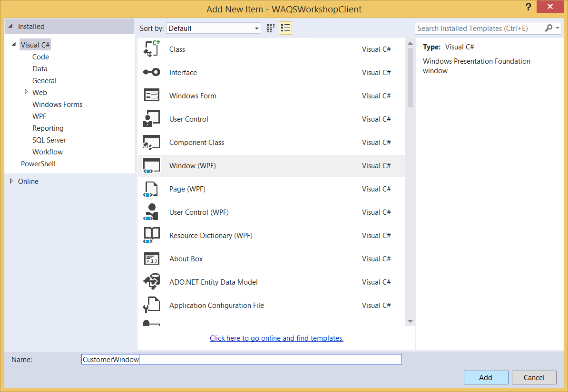Click the "Page (WPF)" template name
Screen dimensions: 568x392
point(187,189)
